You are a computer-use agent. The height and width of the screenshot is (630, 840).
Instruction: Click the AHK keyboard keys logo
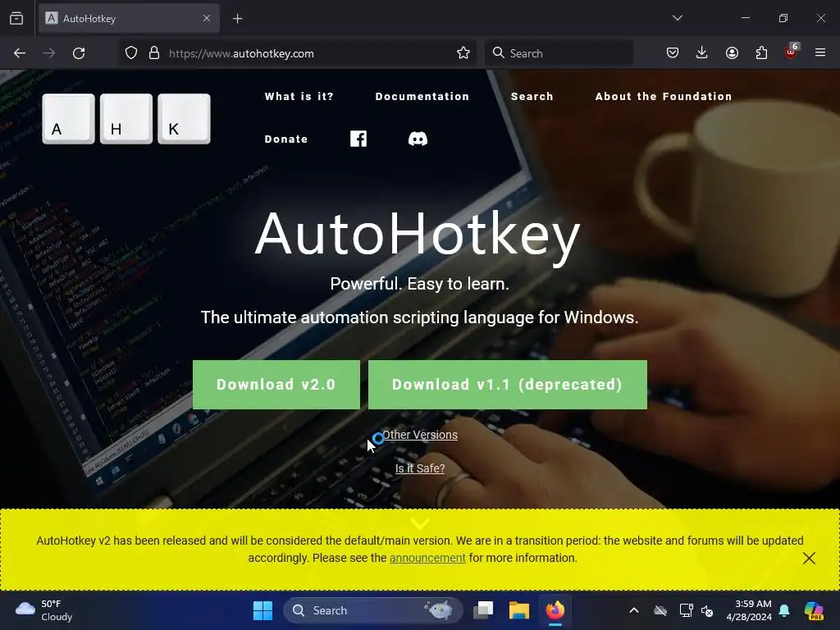coord(126,119)
